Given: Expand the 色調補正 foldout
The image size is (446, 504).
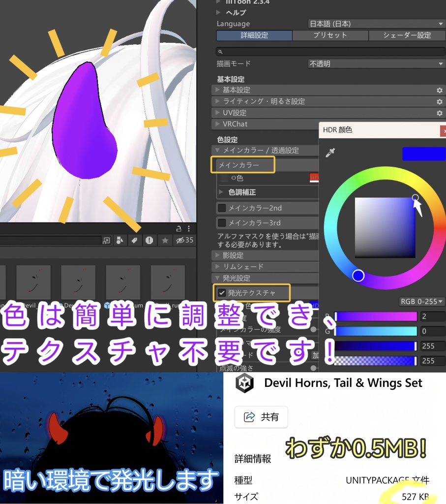Looking at the screenshot, I should point(221,192).
